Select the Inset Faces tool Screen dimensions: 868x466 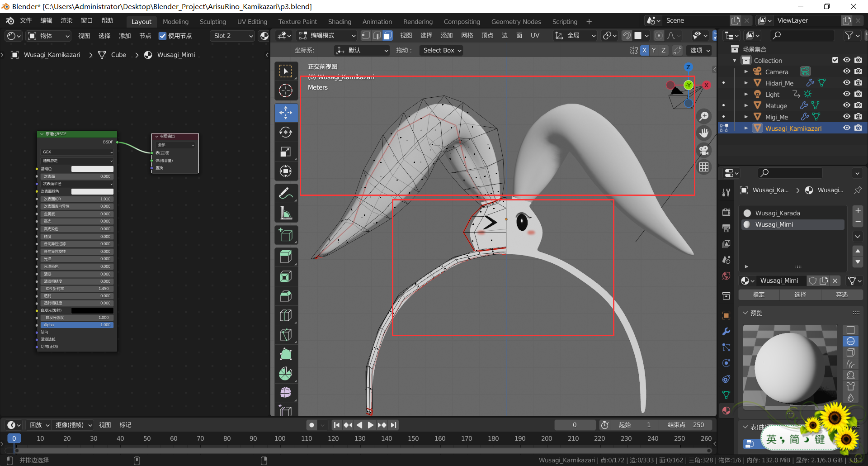click(x=286, y=276)
